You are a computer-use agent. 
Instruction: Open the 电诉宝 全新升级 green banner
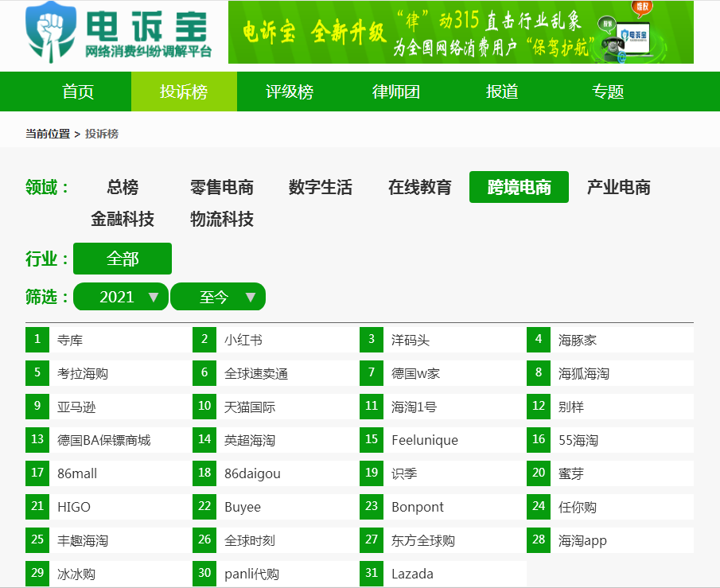pos(461,32)
